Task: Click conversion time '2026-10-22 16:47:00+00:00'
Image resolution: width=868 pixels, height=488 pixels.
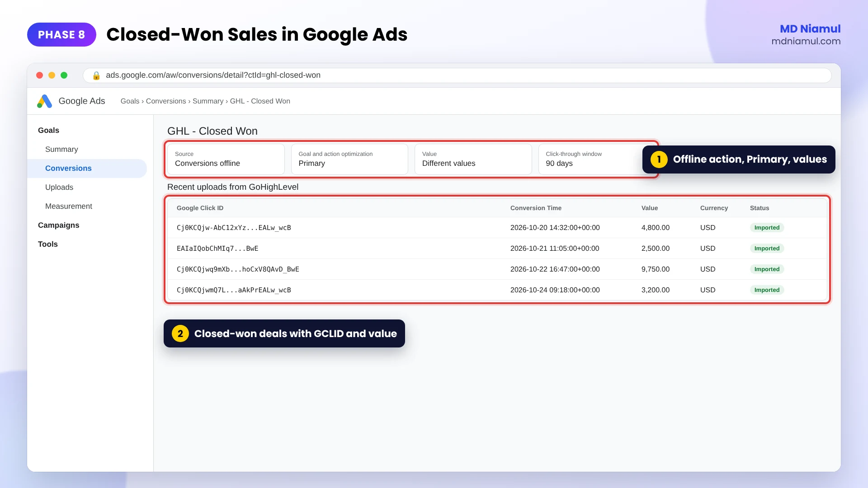Action: pyautogui.click(x=555, y=269)
